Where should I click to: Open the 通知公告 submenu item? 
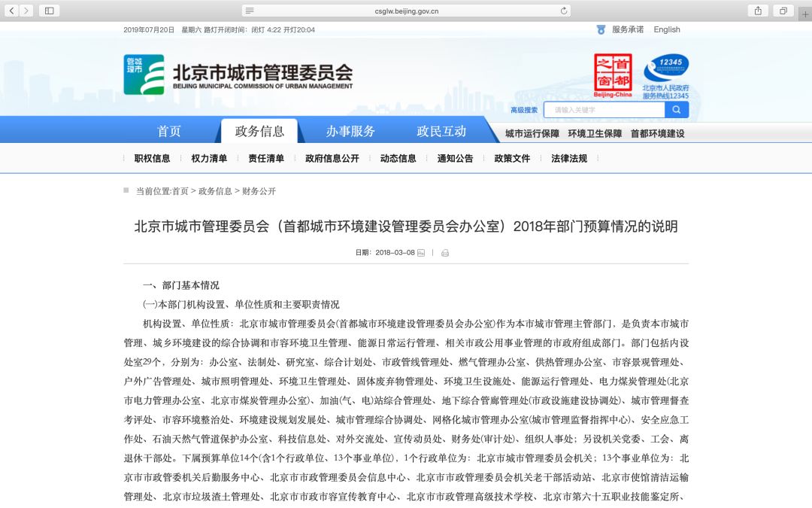pos(455,159)
